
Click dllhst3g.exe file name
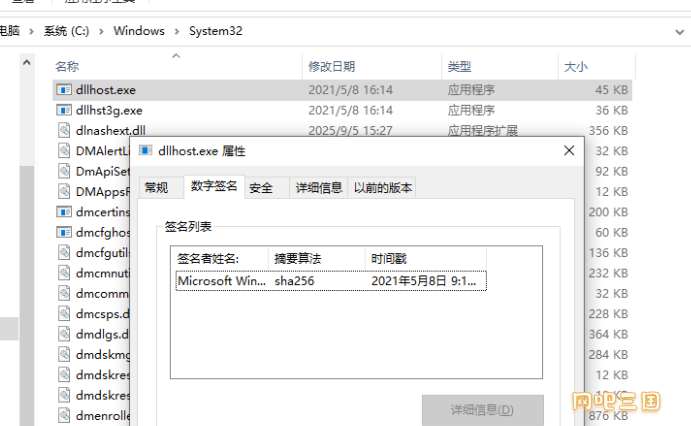tap(109, 110)
